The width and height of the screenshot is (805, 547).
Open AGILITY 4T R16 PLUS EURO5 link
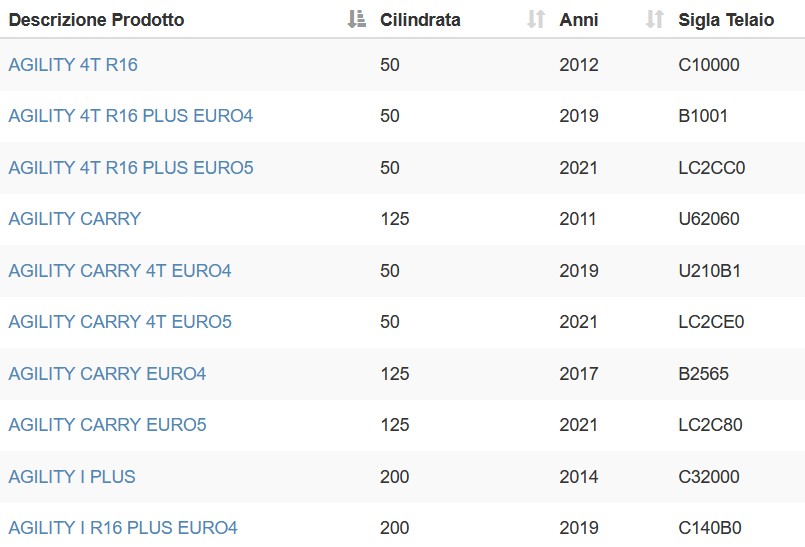click(131, 168)
